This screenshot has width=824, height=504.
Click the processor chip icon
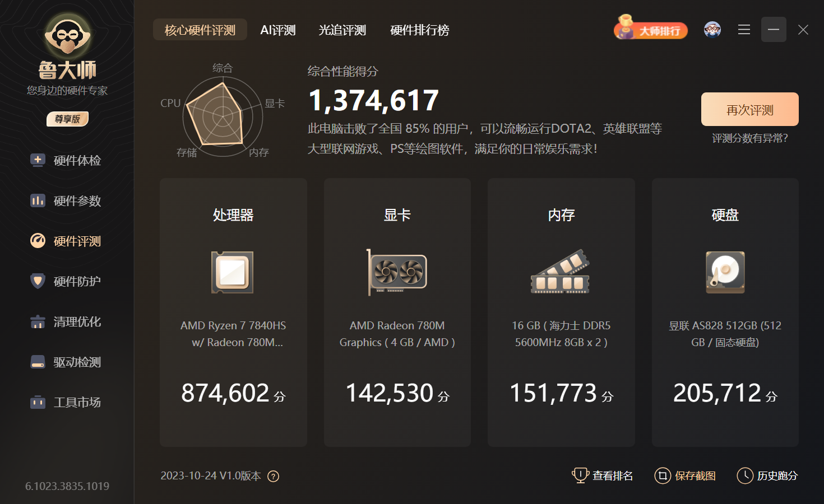pos(233,272)
